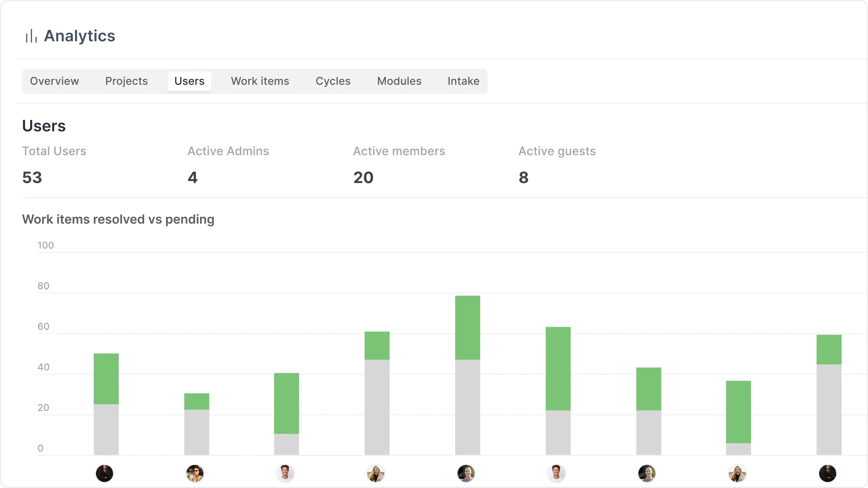Select the suited man's avatar at chart left

(104, 473)
